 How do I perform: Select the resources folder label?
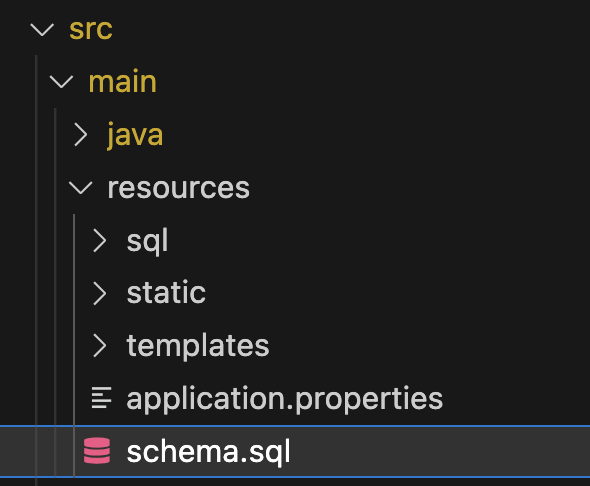point(178,188)
